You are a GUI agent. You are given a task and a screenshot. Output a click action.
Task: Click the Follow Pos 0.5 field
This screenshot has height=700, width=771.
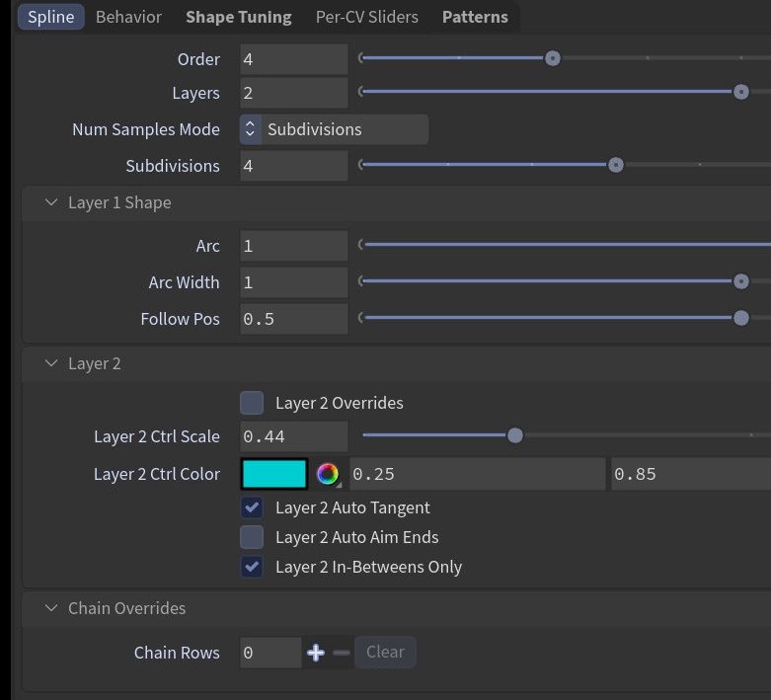(294, 319)
